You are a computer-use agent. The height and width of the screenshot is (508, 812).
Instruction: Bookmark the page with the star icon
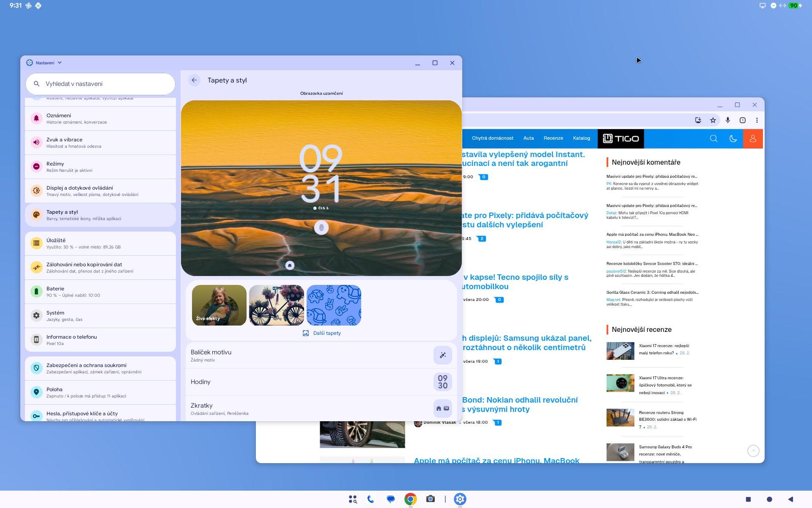713,120
